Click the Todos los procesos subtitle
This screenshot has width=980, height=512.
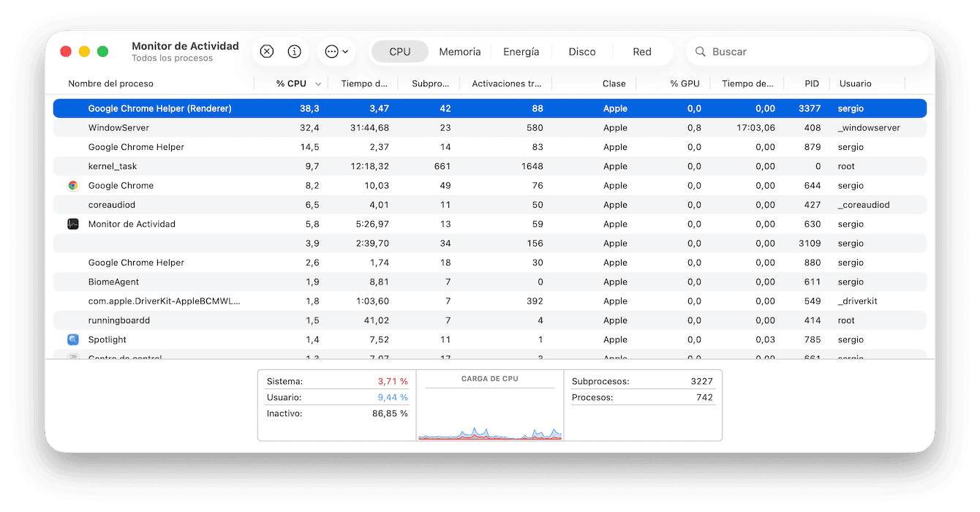pos(172,59)
